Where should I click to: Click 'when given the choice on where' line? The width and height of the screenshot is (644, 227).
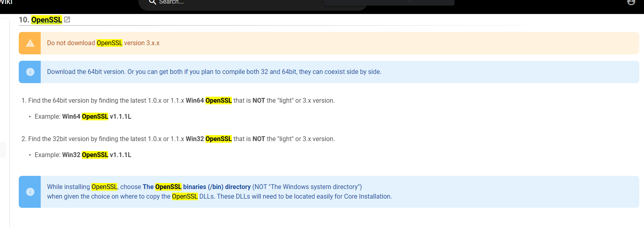click(x=219, y=197)
